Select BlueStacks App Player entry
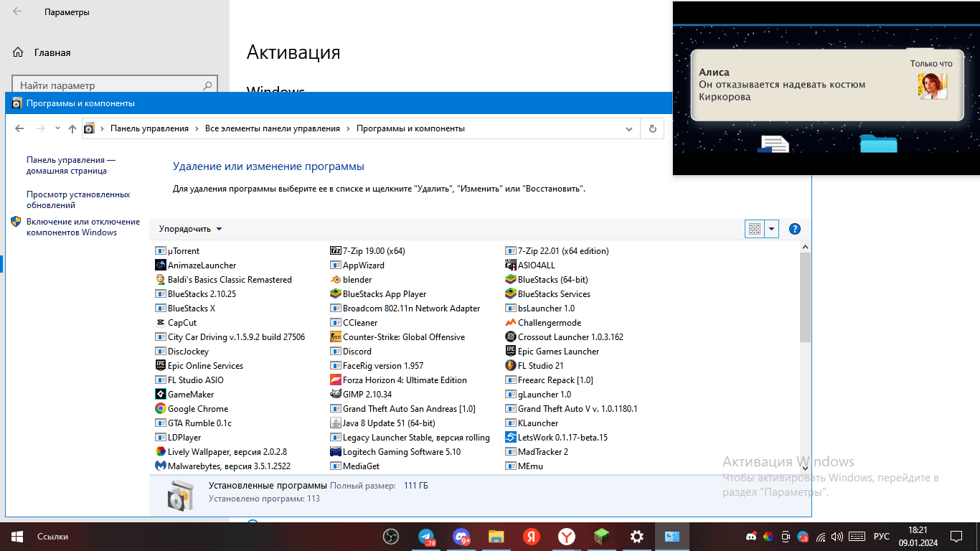This screenshot has height=551, width=980. [378, 294]
